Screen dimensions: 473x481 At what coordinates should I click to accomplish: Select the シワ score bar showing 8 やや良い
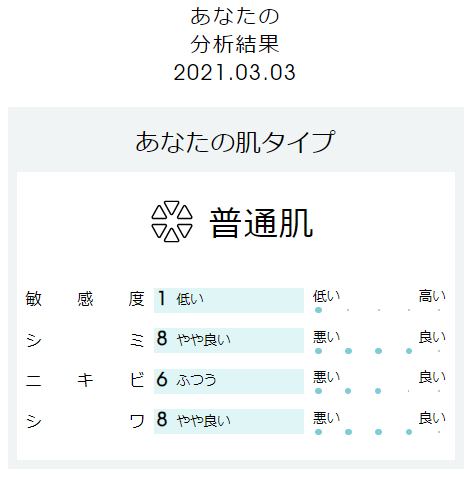pos(229,421)
